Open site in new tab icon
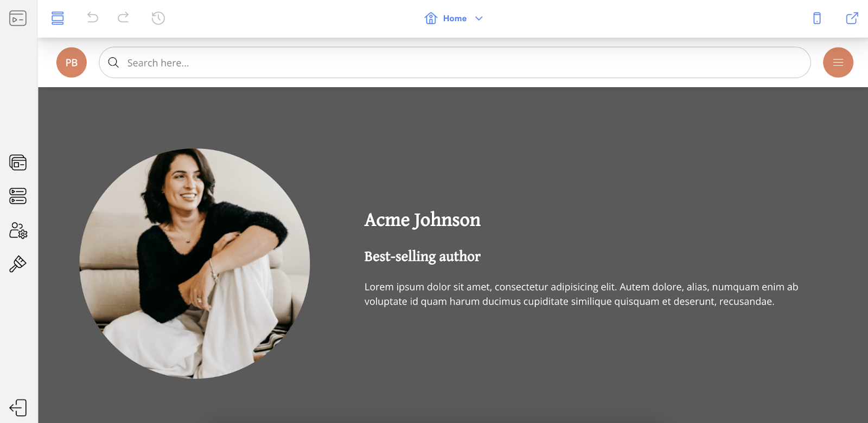 pyautogui.click(x=852, y=18)
